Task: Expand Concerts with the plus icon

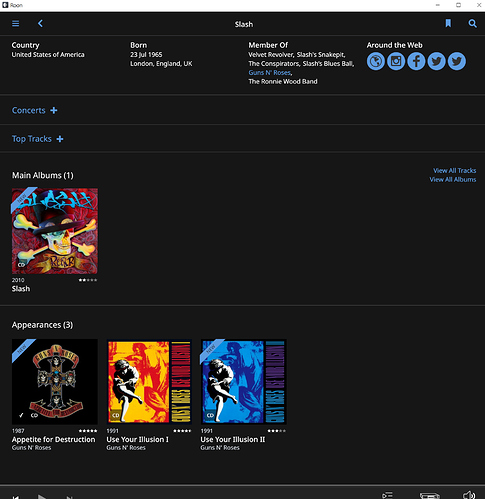Action: coord(54,110)
